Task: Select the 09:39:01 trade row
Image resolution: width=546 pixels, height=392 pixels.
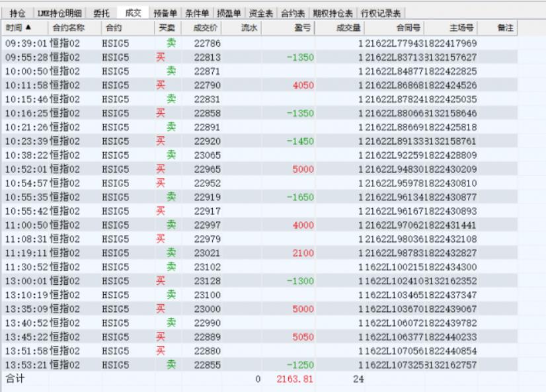Action: (264, 43)
